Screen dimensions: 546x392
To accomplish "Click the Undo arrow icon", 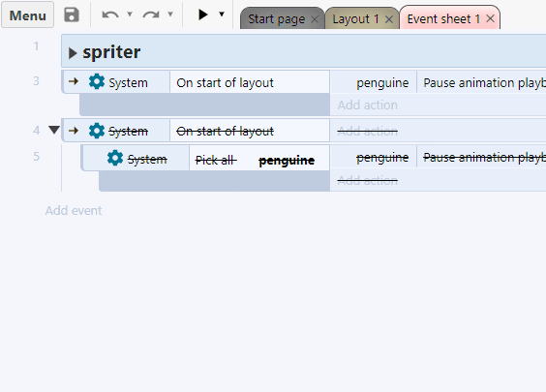I will [110, 15].
